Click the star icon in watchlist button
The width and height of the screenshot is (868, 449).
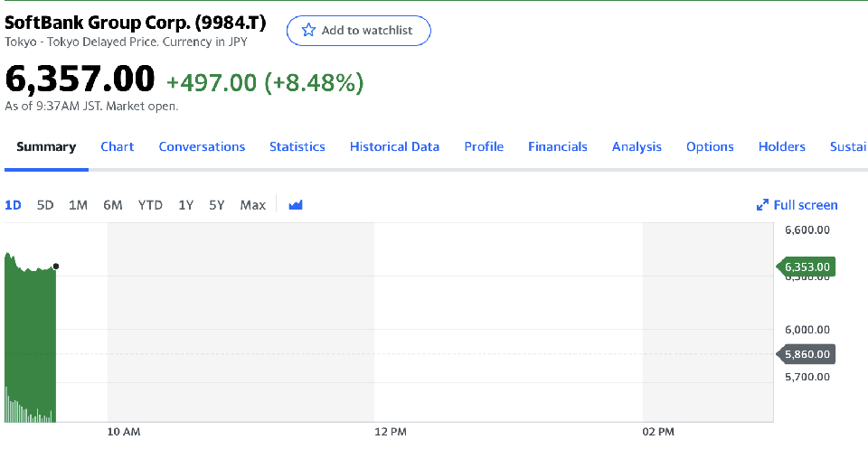click(x=308, y=31)
